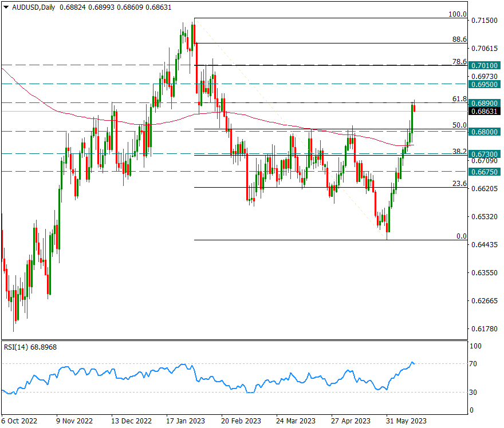Click the 0.61780 price axis label

click(485, 329)
